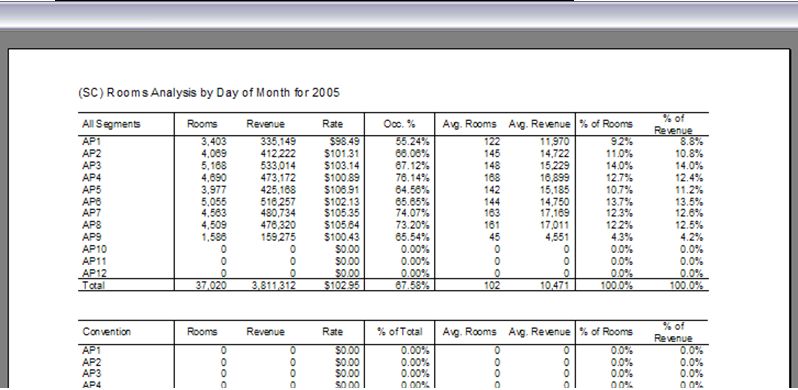Click the "Occ. %" column header
The width and height of the screenshot is (798, 390).
400,124
